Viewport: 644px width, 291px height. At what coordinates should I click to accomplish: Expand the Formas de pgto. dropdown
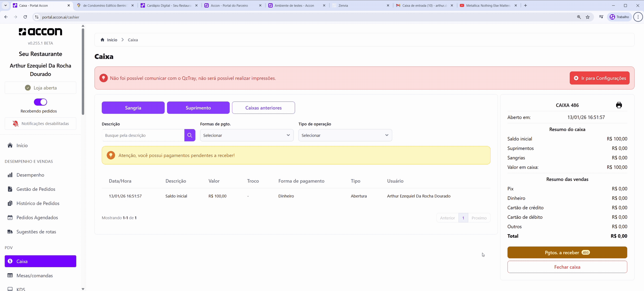click(x=247, y=135)
